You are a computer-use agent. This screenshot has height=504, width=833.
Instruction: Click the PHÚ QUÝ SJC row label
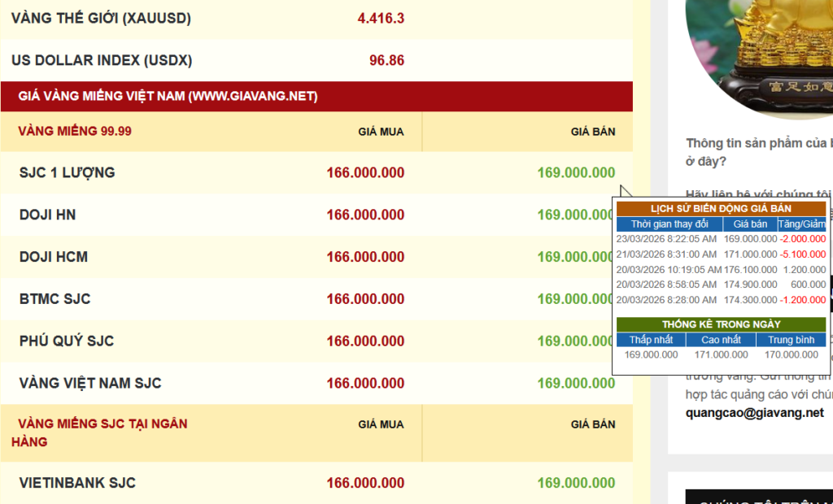[x=67, y=341]
